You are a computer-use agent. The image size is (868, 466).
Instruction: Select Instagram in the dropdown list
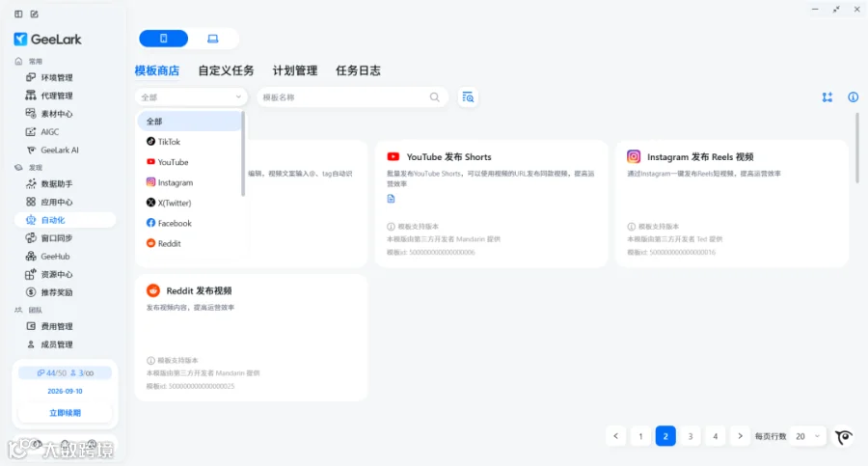coord(189,182)
